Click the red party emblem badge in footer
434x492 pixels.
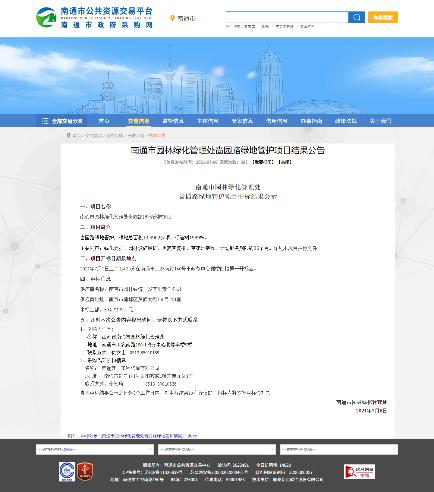85,471
